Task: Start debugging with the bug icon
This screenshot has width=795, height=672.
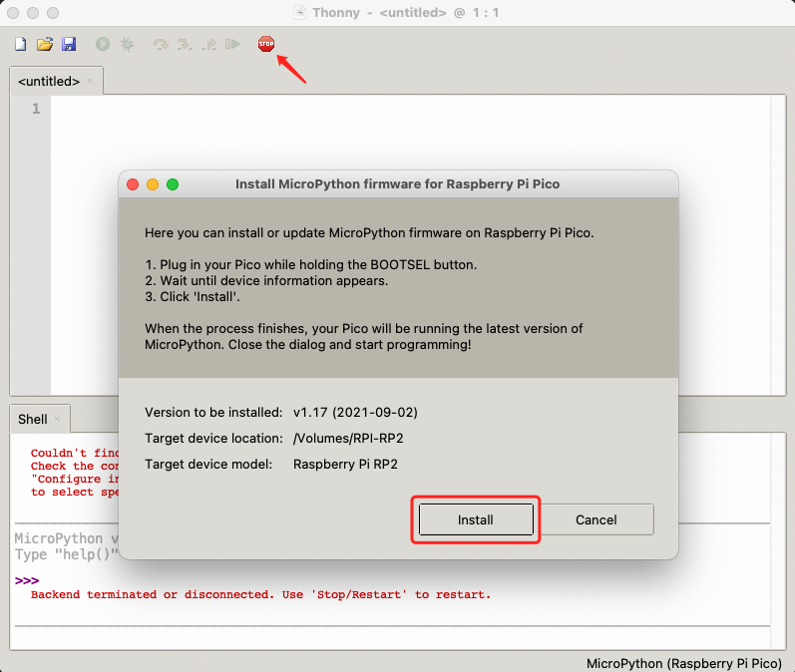Action: click(x=128, y=44)
